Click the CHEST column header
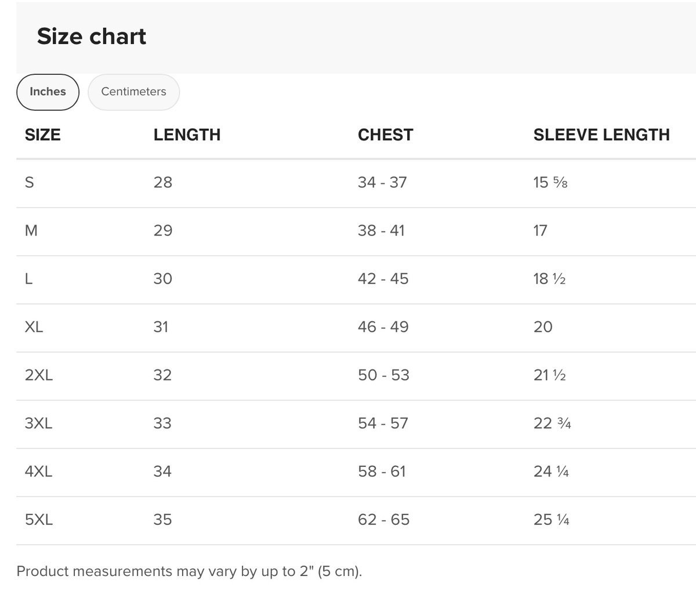 click(385, 135)
